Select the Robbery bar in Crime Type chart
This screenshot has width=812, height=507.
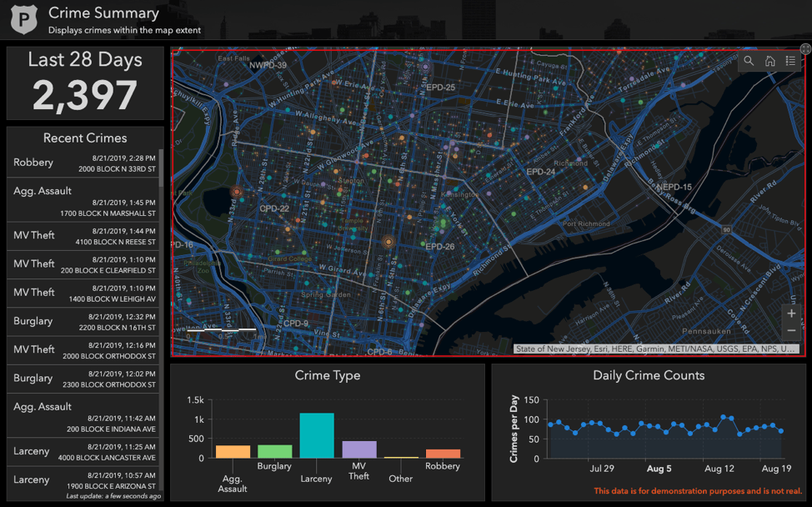[443, 450]
